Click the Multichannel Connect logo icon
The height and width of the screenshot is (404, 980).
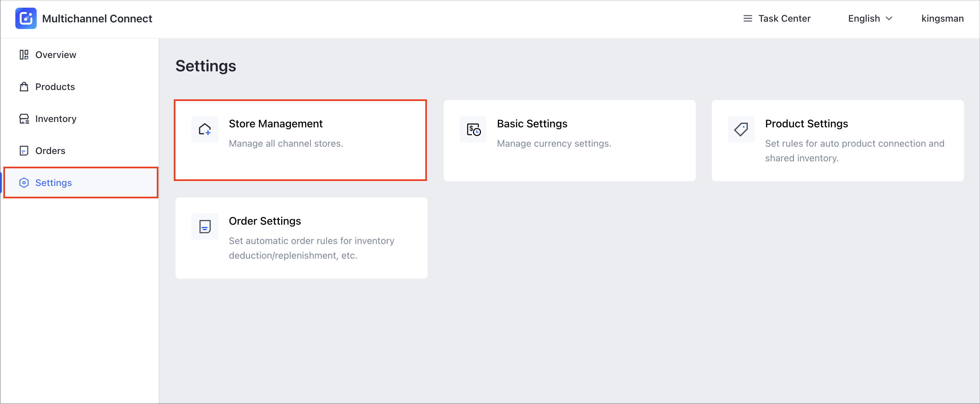[x=26, y=18]
